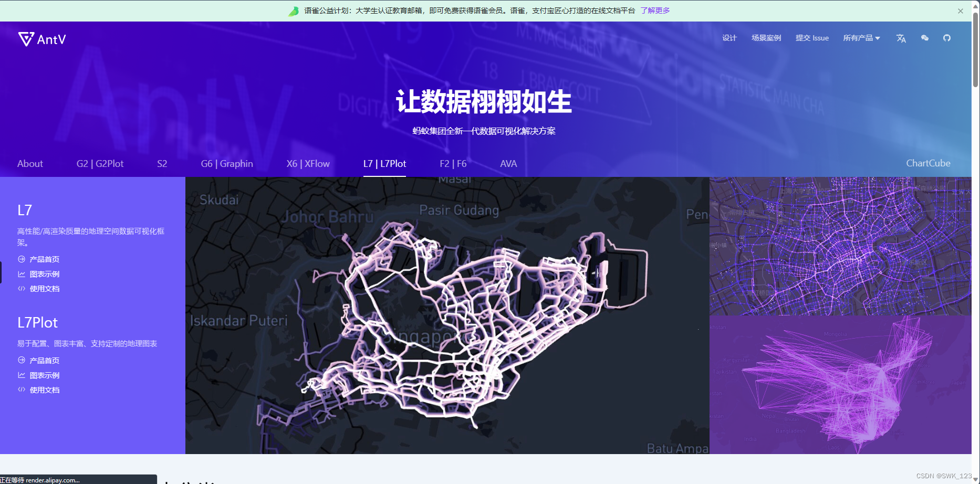The height and width of the screenshot is (484, 980).
Task: Switch to the S2 tab
Action: click(x=162, y=164)
